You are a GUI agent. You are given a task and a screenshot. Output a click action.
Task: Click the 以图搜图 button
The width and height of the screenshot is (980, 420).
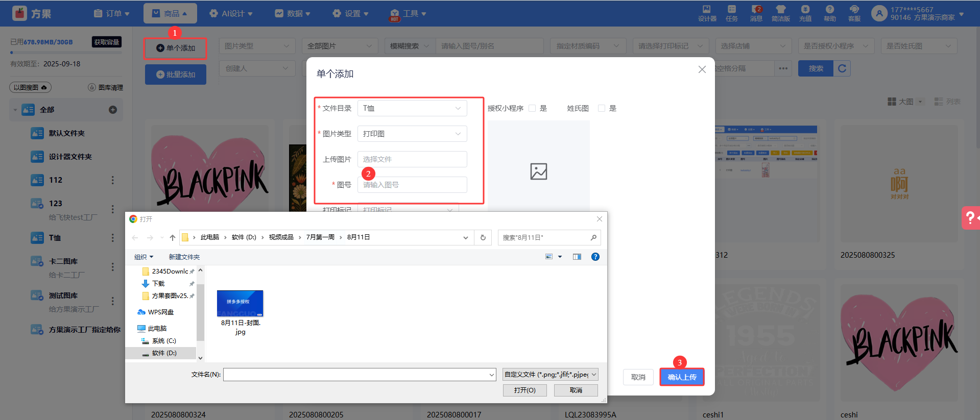coord(31,87)
